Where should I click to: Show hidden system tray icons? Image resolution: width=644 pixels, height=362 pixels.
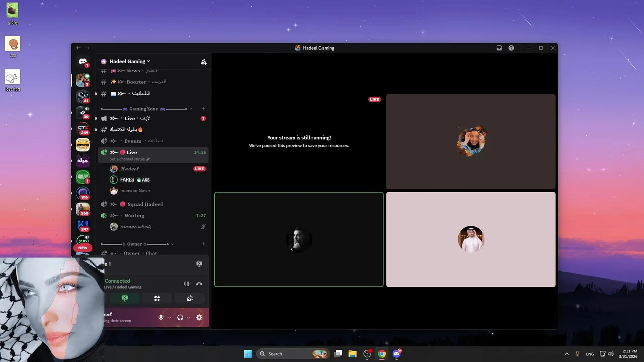pos(567,354)
